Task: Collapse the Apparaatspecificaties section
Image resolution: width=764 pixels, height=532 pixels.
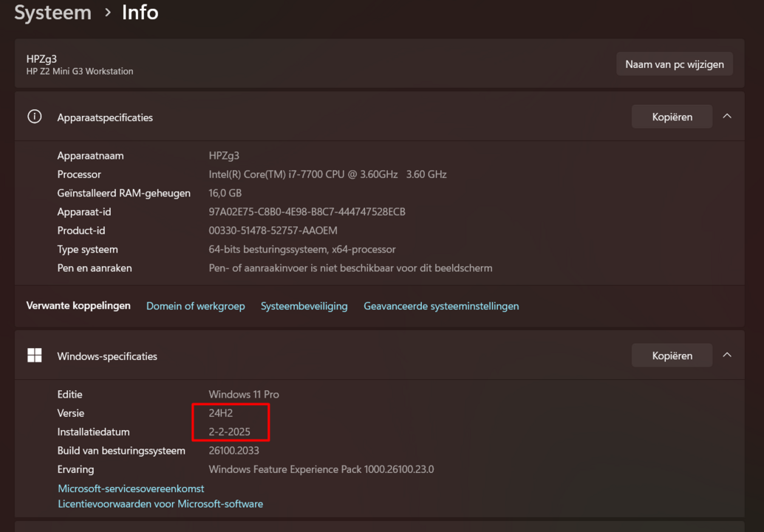Action: point(726,116)
